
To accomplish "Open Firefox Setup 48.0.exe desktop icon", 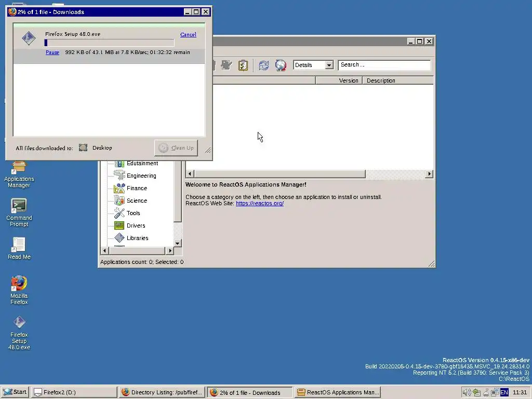I will [x=19, y=333].
